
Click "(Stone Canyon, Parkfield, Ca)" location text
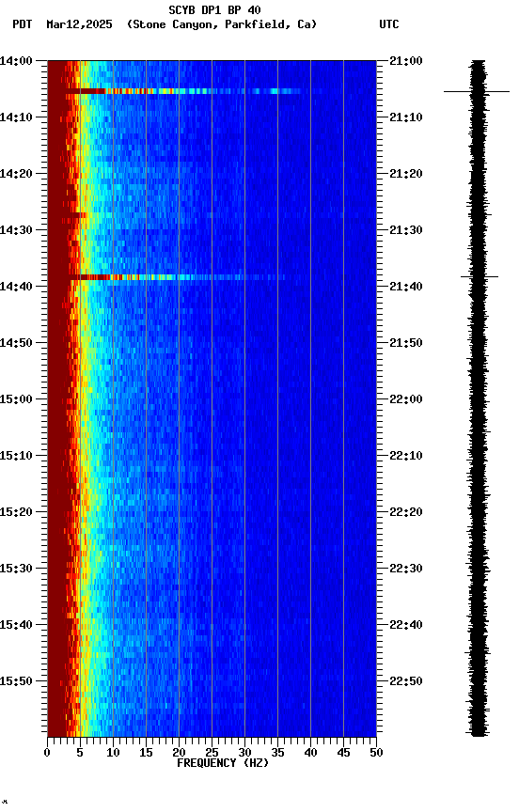(222, 24)
